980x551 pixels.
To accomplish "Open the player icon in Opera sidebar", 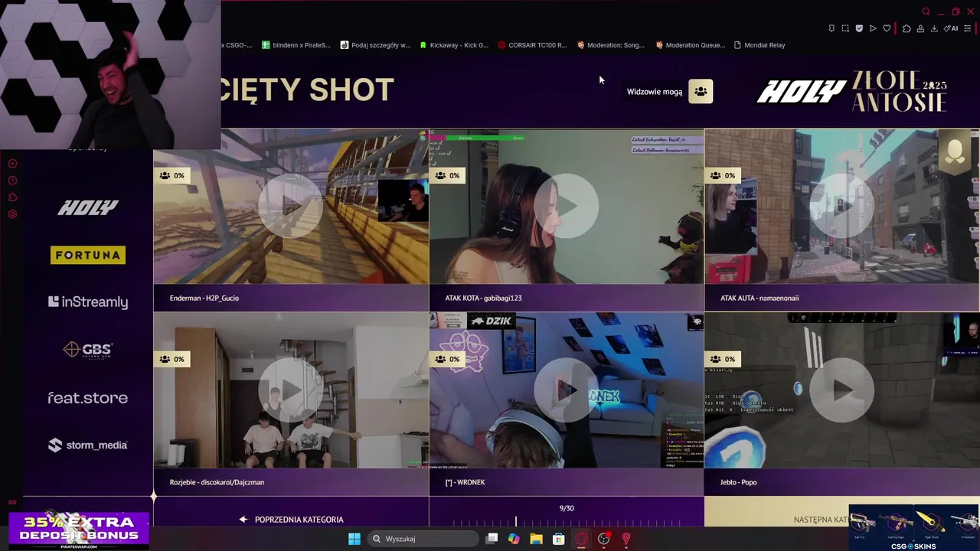I will pyautogui.click(x=12, y=164).
